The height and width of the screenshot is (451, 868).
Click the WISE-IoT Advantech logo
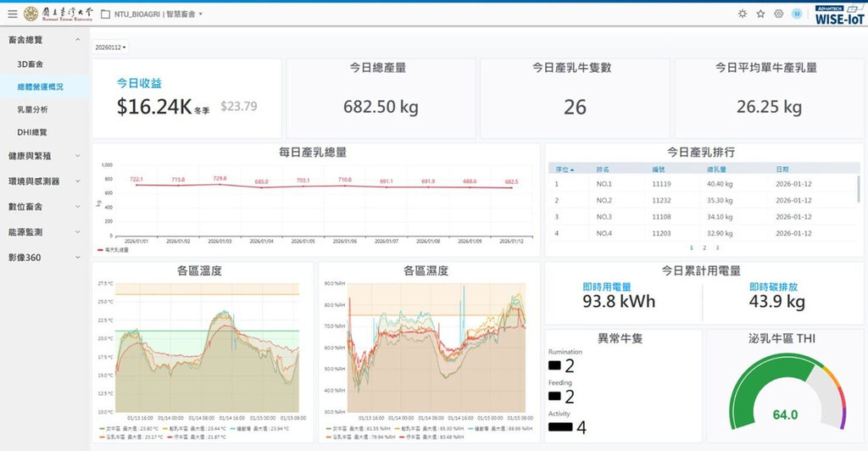[839, 14]
